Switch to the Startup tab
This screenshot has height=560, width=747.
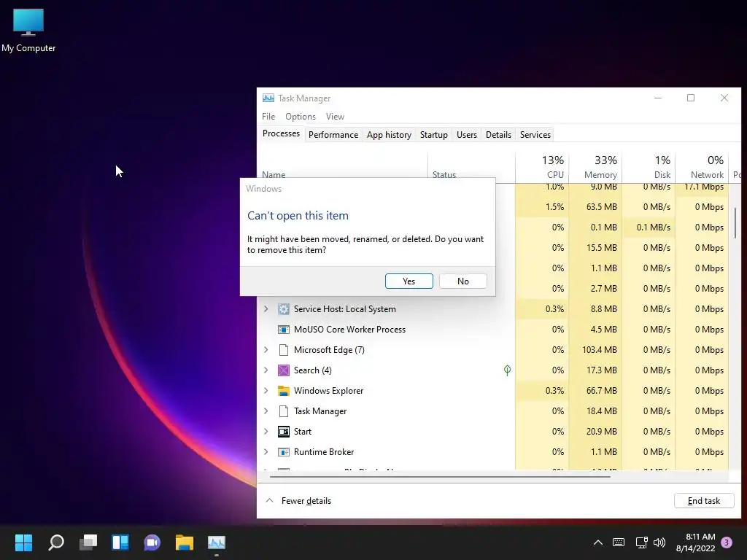point(433,135)
